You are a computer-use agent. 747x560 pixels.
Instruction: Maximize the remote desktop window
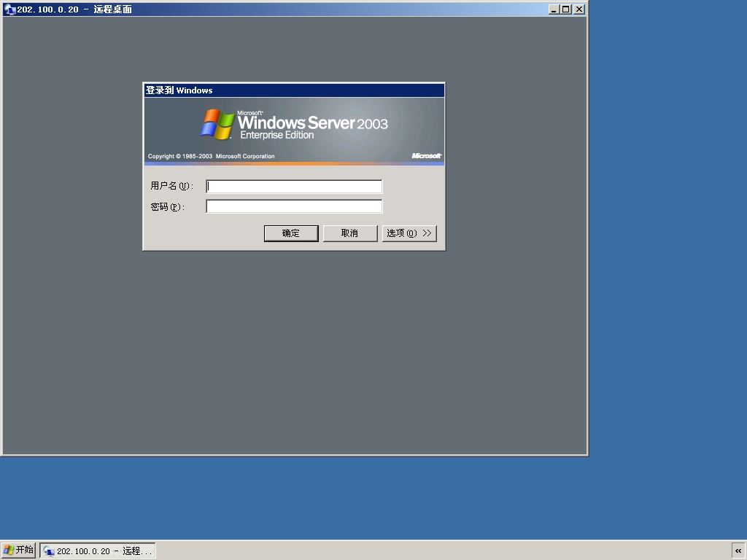[x=565, y=9]
